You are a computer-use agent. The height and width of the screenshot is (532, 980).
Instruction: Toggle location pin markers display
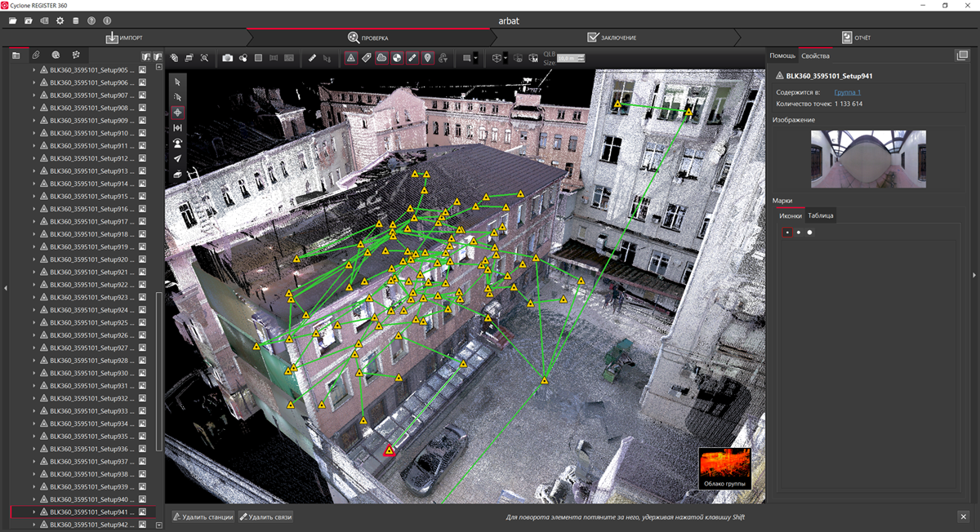(427, 58)
